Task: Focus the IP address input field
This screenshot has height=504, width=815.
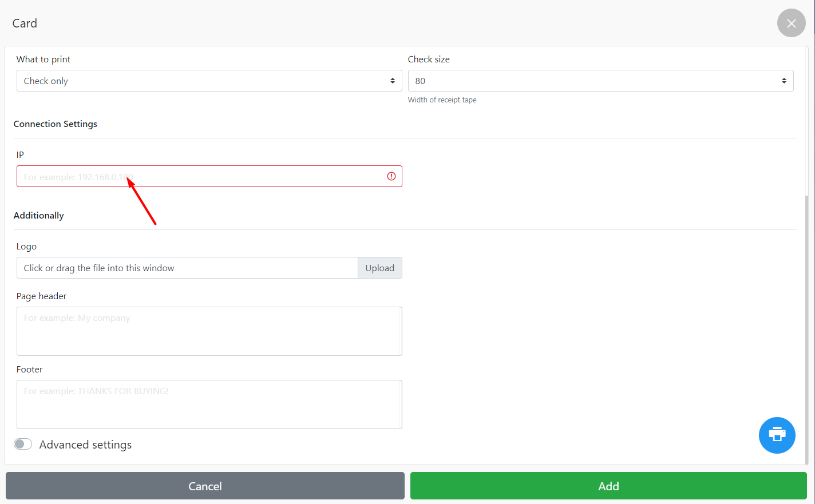Action: (x=200, y=176)
